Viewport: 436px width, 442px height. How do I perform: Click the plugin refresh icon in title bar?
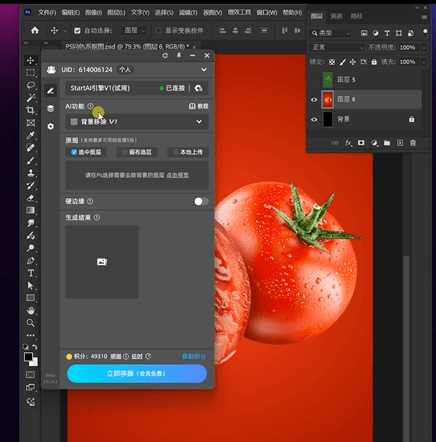click(165, 55)
